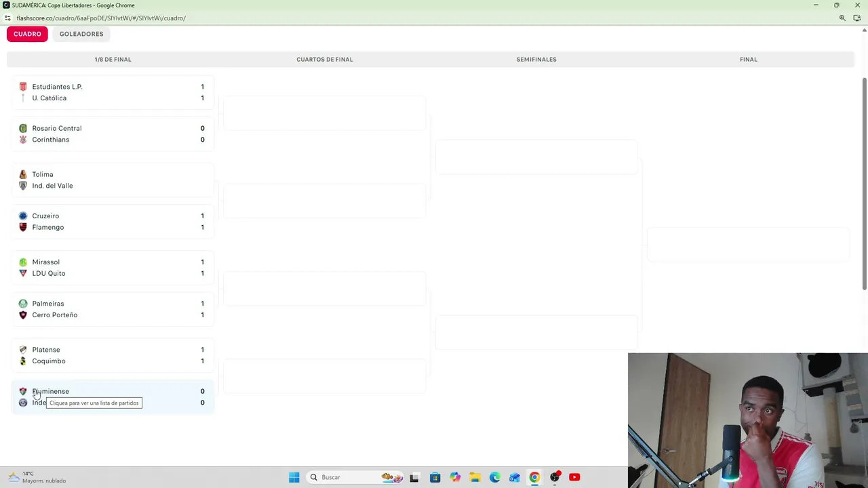Click the Mirassol team crest
This screenshot has width=868, height=488.
click(x=23, y=262)
